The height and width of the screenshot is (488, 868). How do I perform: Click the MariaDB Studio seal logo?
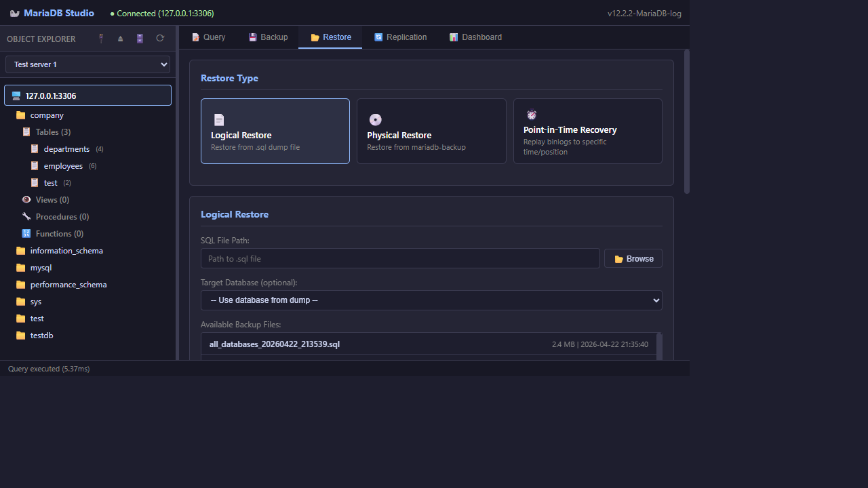click(x=14, y=14)
